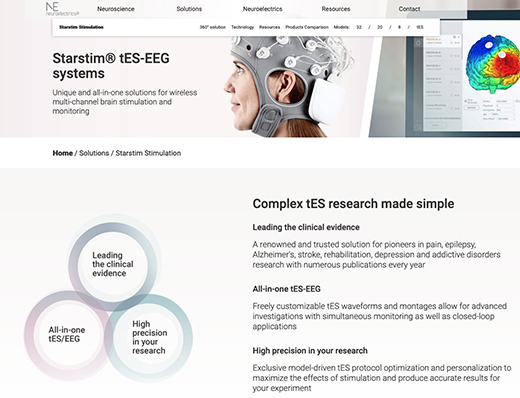The height and width of the screenshot is (398, 520).
Task: Jump to the Technology section
Action: click(x=243, y=27)
